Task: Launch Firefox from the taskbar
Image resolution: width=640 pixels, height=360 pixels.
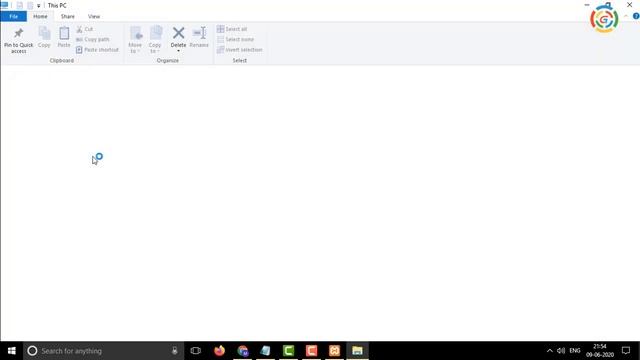Action: click(219, 351)
